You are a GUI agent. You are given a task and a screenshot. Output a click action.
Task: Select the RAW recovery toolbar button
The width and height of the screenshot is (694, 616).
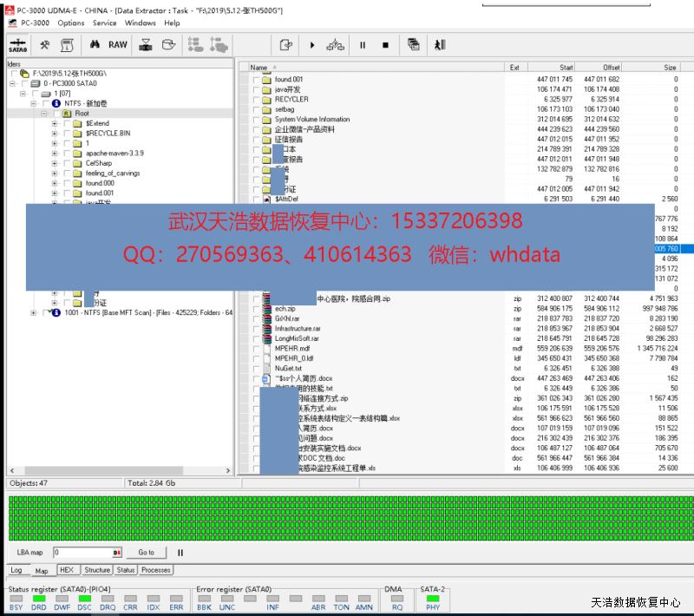117,45
